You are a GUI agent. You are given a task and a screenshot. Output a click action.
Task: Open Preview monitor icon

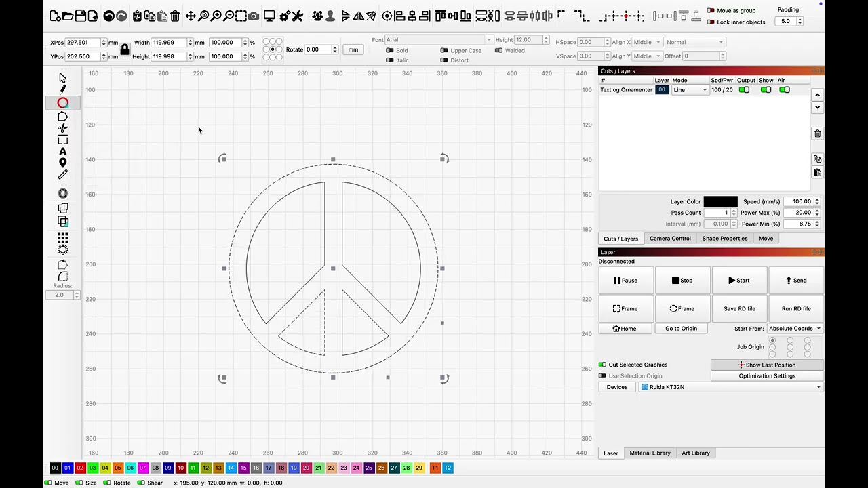269,16
